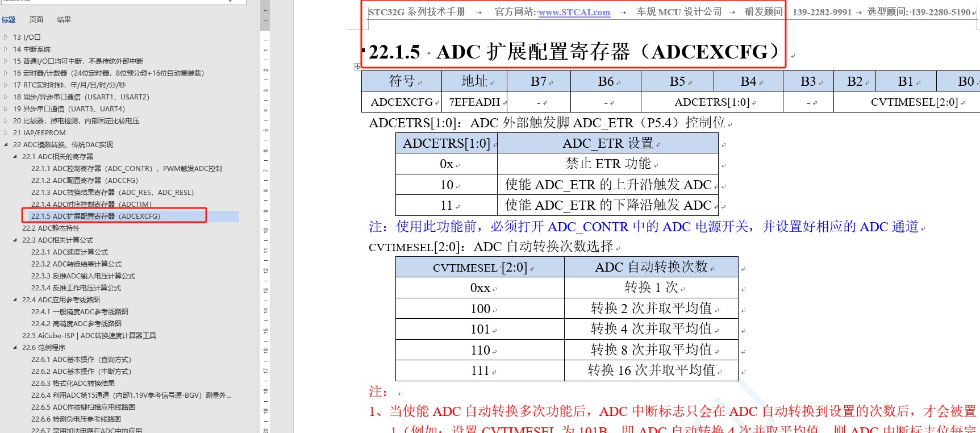980x433 pixels.
Task: Click the ADCEXCFG cell in register table
Action: [402, 102]
